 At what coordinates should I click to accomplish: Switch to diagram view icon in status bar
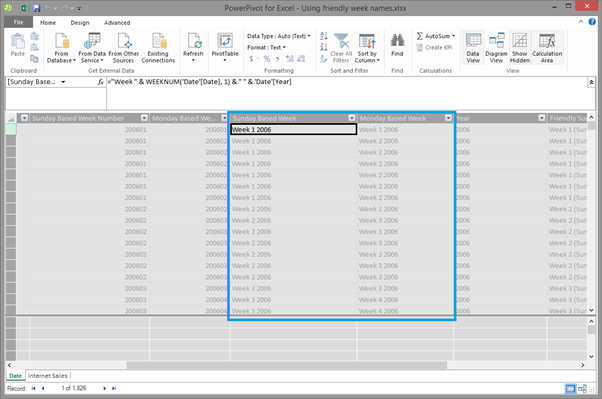click(582, 389)
